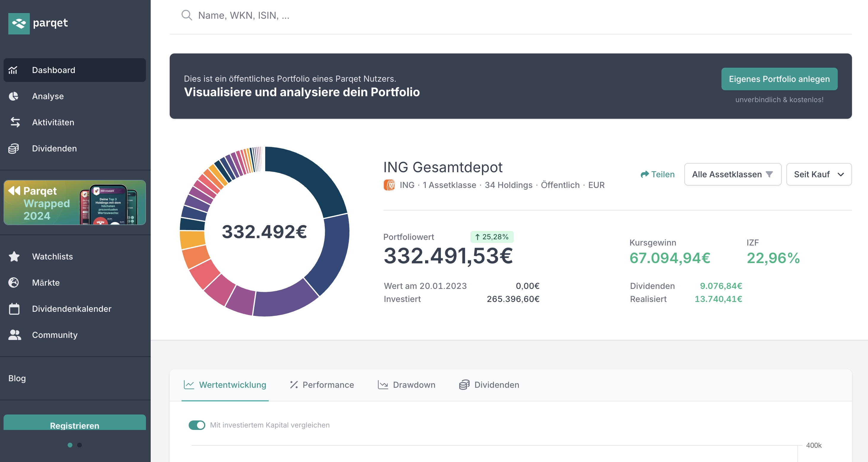Click the ING broker logo icon
Image resolution: width=868 pixels, height=462 pixels.
click(389, 185)
